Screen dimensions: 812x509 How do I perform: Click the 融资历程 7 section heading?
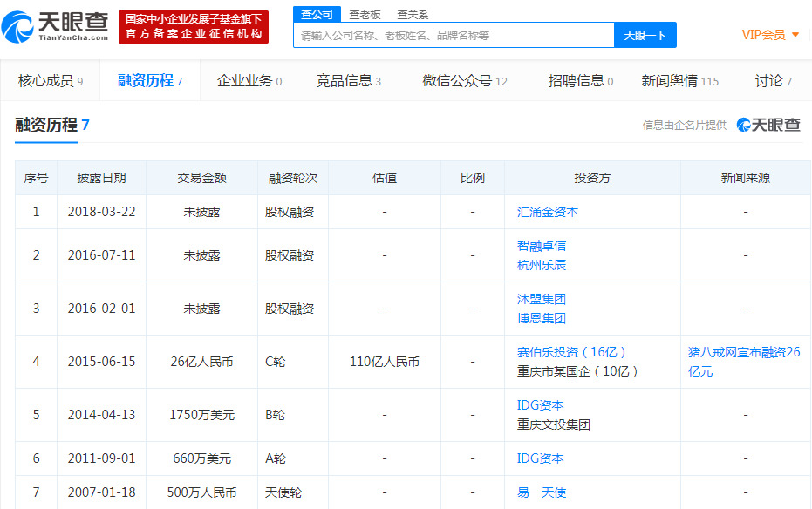point(51,125)
